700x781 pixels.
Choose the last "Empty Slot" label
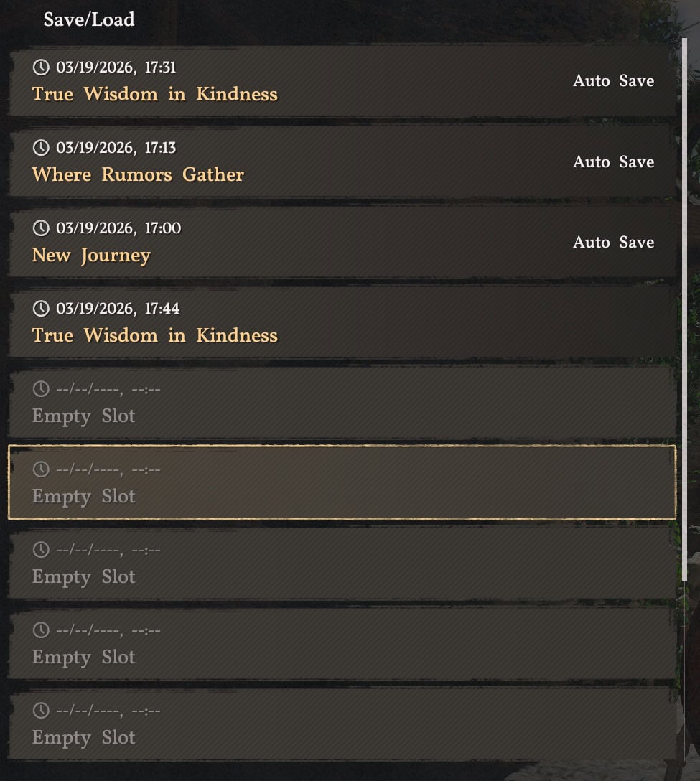click(83, 738)
